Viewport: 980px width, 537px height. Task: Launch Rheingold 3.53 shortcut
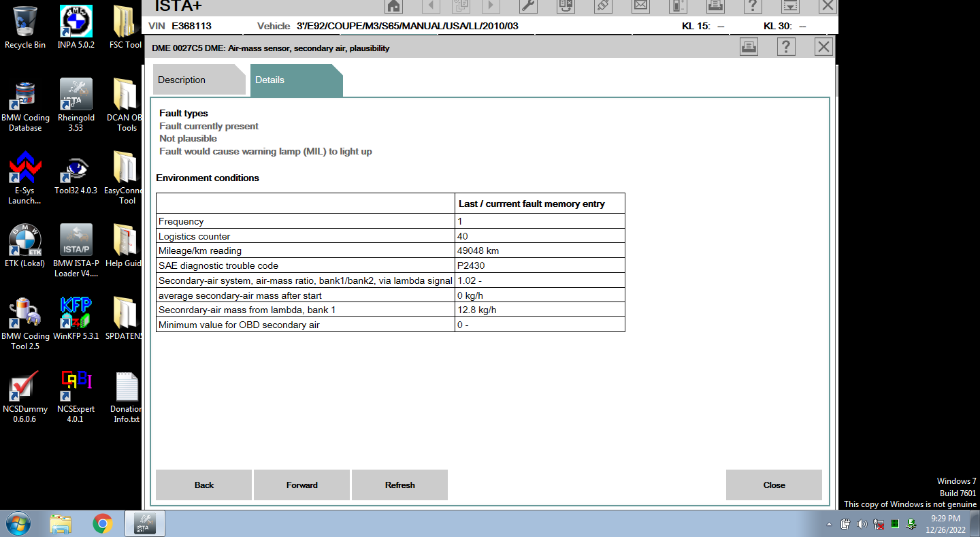pos(76,105)
